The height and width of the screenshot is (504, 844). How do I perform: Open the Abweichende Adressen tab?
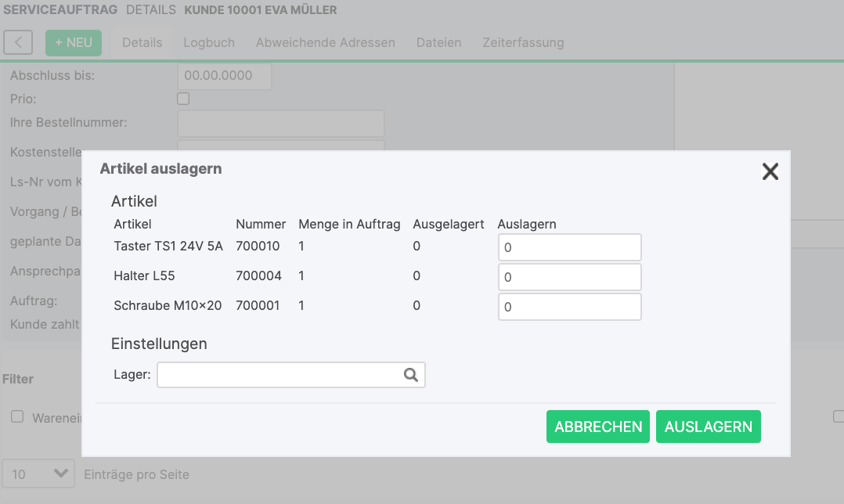coord(325,42)
